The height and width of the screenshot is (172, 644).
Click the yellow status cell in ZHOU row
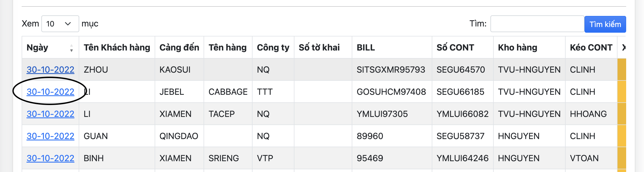click(x=622, y=70)
